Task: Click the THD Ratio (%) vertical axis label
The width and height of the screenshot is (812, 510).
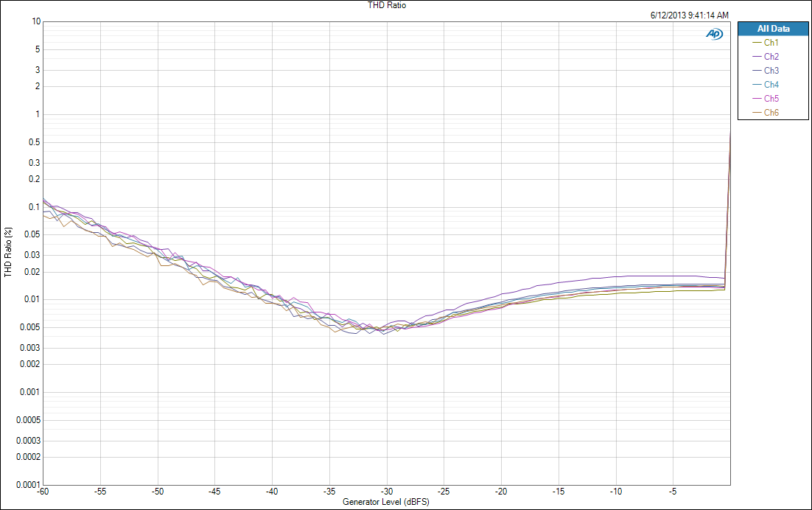Action: [8, 252]
